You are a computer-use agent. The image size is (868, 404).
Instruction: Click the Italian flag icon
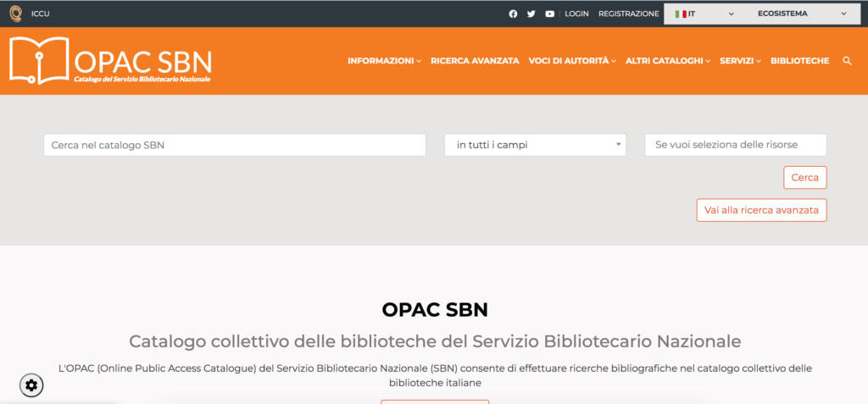[681, 14]
